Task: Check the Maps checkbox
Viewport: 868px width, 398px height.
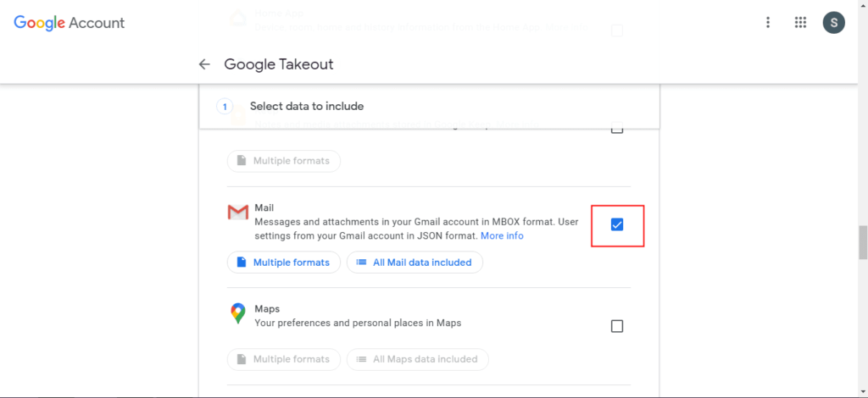Action: [x=617, y=326]
